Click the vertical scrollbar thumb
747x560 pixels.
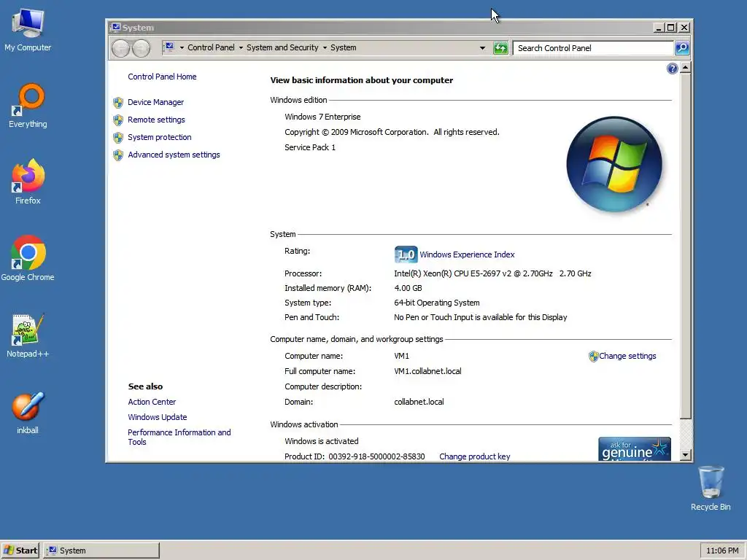(686, 246)
